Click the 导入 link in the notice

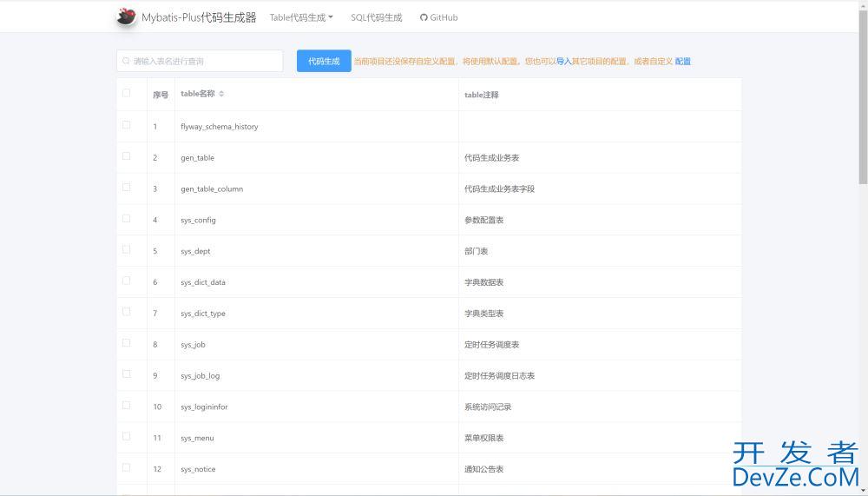click(x=563, y=62)
